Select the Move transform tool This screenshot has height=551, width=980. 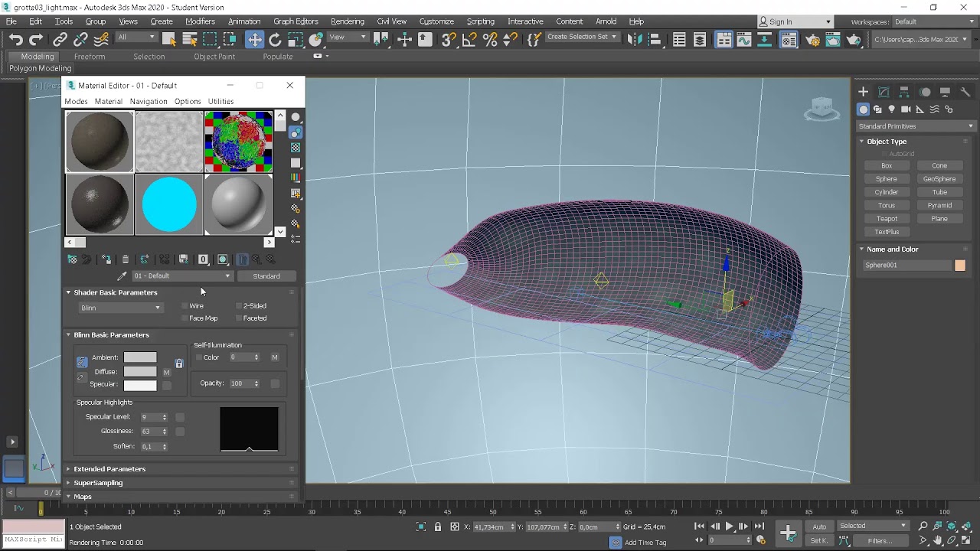click(x=254, y=40)
